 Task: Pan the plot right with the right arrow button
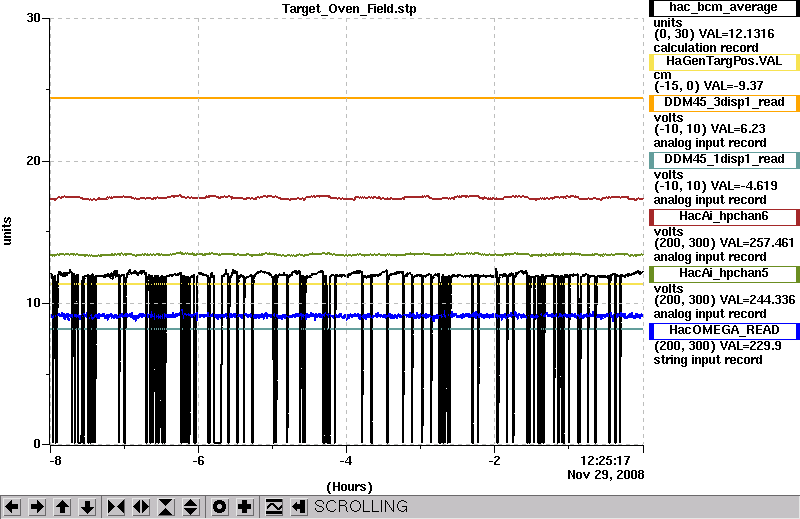point(37,507)
